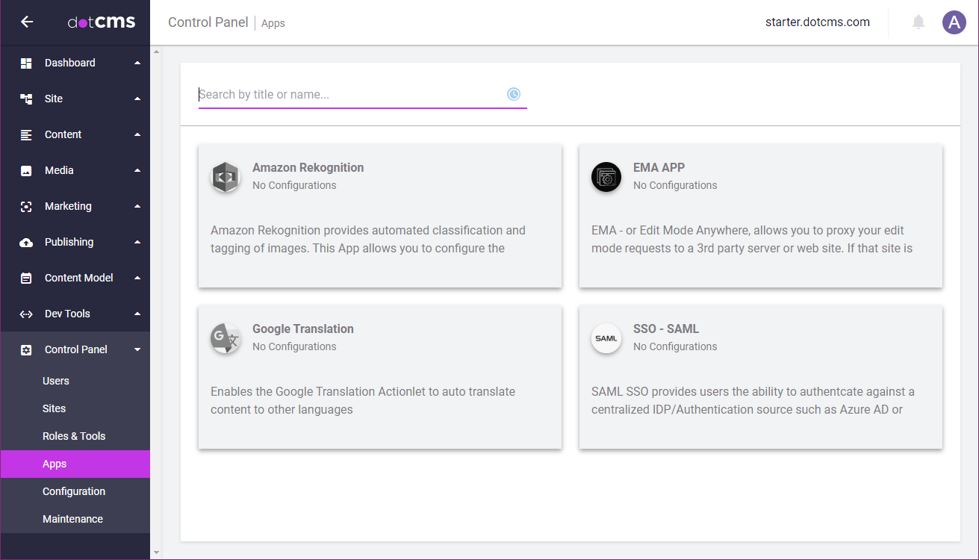The width and height of the screenshot is (979, 560).
Task: Expand the Site menu chevron
Action: [137, 99]
